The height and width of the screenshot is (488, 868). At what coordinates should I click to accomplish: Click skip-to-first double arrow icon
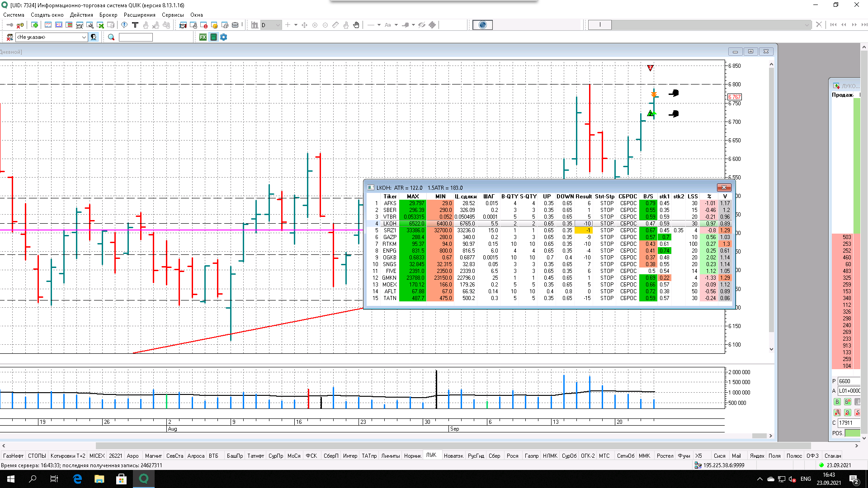click(x=833, y=25)
